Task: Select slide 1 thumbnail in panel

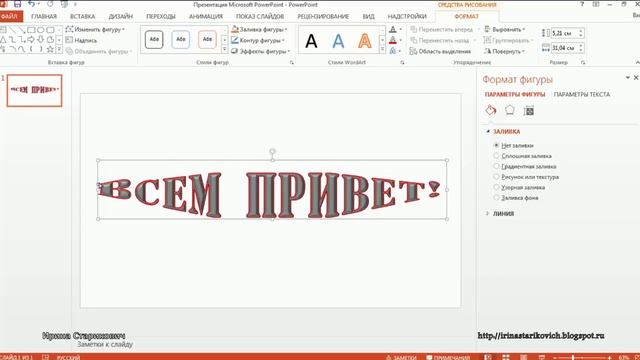Action: click(x=34, y=90)
